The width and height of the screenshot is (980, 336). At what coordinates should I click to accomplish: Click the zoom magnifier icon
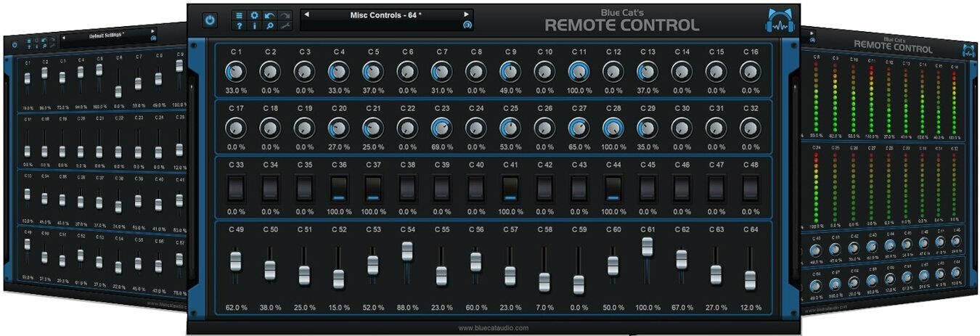click(x=269, y=26)
